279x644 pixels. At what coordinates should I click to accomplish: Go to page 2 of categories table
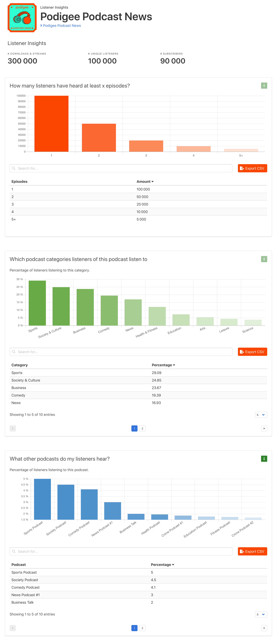[x=142, y=428]
